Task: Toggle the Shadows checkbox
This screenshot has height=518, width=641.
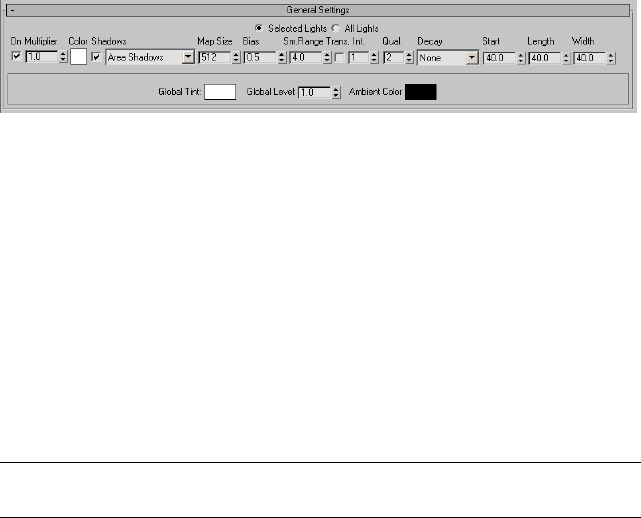Action: [x=96, y=57]
